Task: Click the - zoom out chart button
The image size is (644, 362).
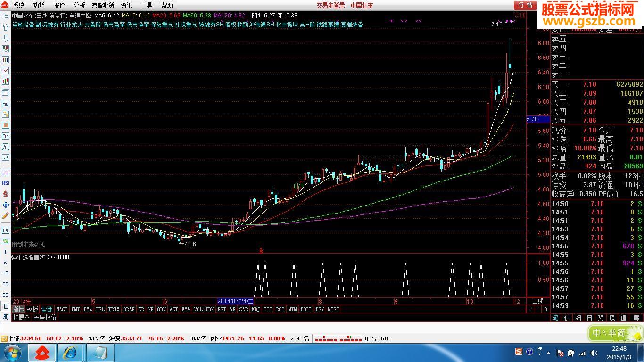Action: tap(538, 309)
